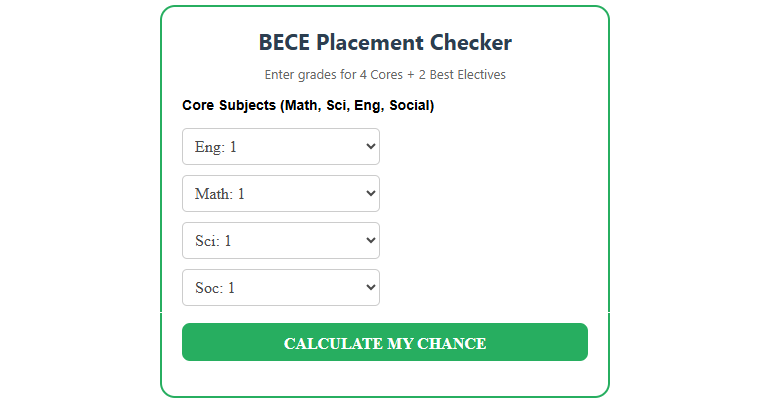Select the 'Soc: 1' value text
Viewport: 770px width, 409px height.
click(215, 288)
